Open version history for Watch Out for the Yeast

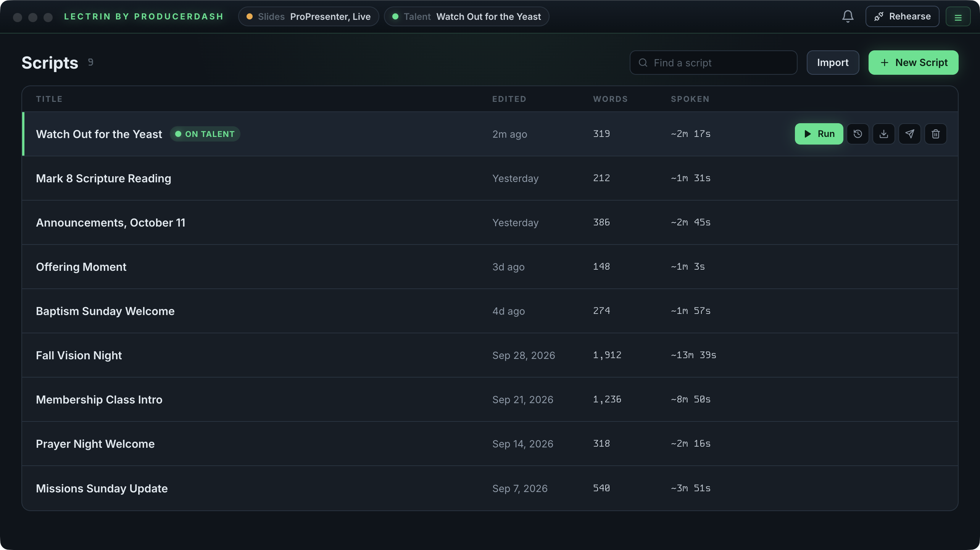857,134
